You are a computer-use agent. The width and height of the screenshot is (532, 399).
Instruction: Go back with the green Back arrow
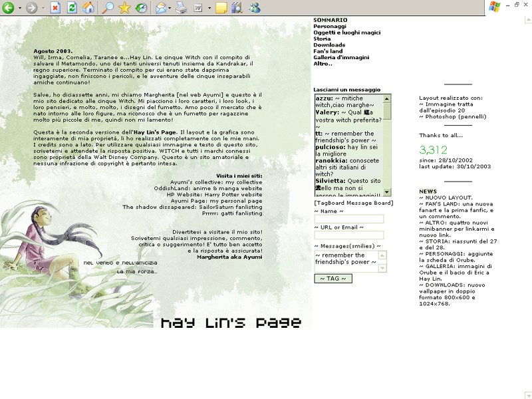click(x=8, y=7)
